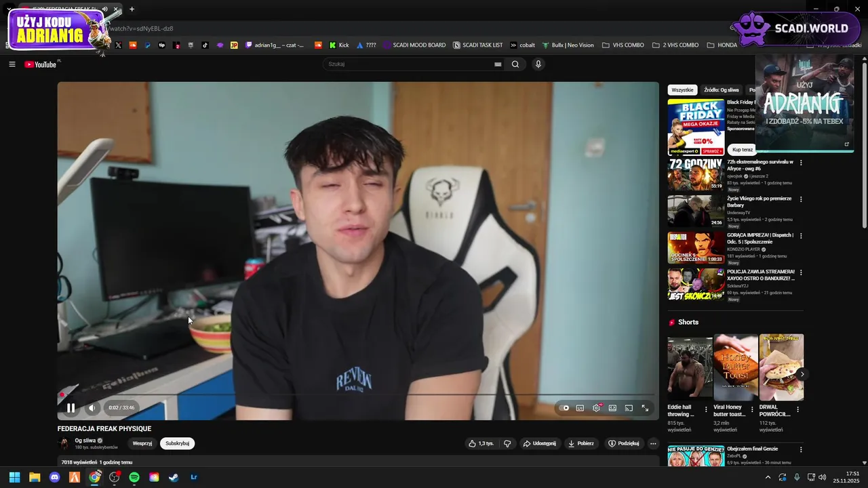The image size is (868, 488).
Task: Open SCADI TASK LIST bookmark
Action: [x=478, y=45]
